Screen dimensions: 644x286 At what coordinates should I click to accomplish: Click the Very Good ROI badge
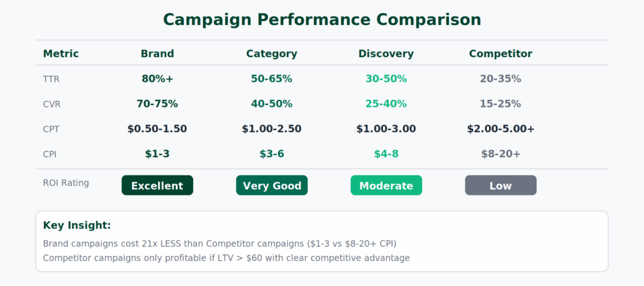coord(272,185)
